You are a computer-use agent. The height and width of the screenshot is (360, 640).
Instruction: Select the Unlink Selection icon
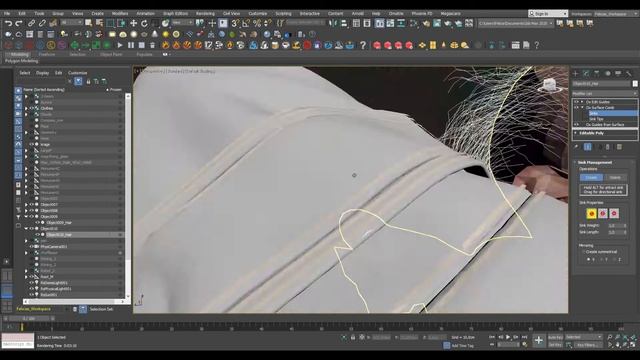coord(42,24)
